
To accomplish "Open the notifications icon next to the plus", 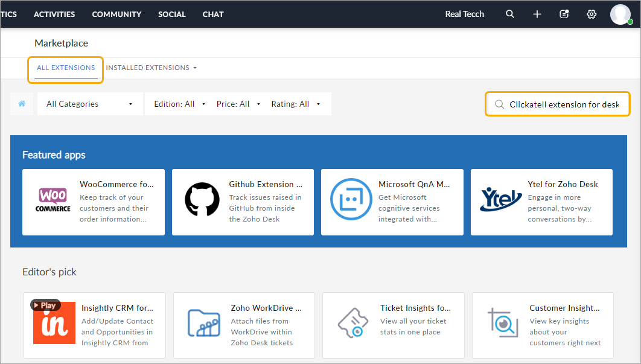I will 564,14.
